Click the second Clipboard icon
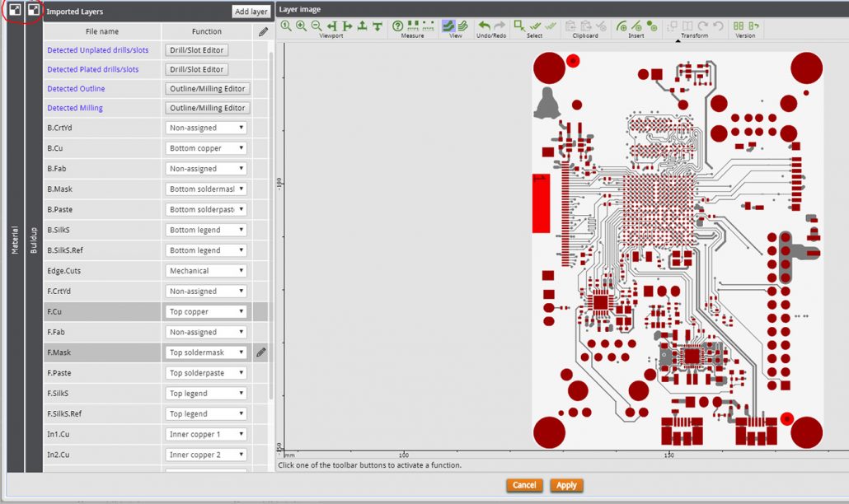This screenshot has height=504, width=849. (585, 26)
